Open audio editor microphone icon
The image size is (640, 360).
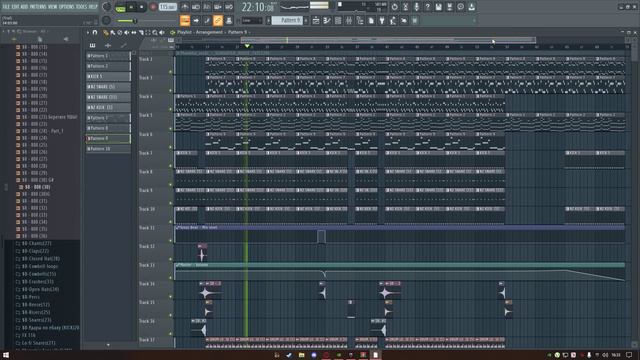[416, 7]
